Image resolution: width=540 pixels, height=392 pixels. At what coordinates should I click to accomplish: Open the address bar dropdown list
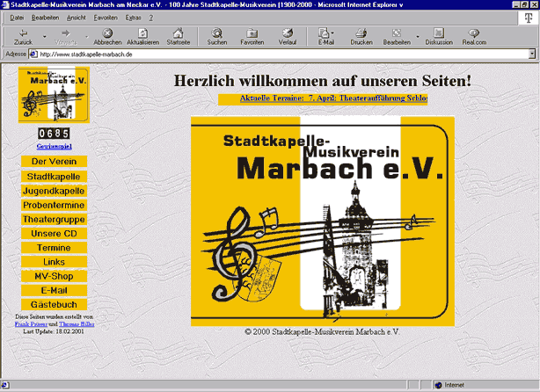point(533,54)
